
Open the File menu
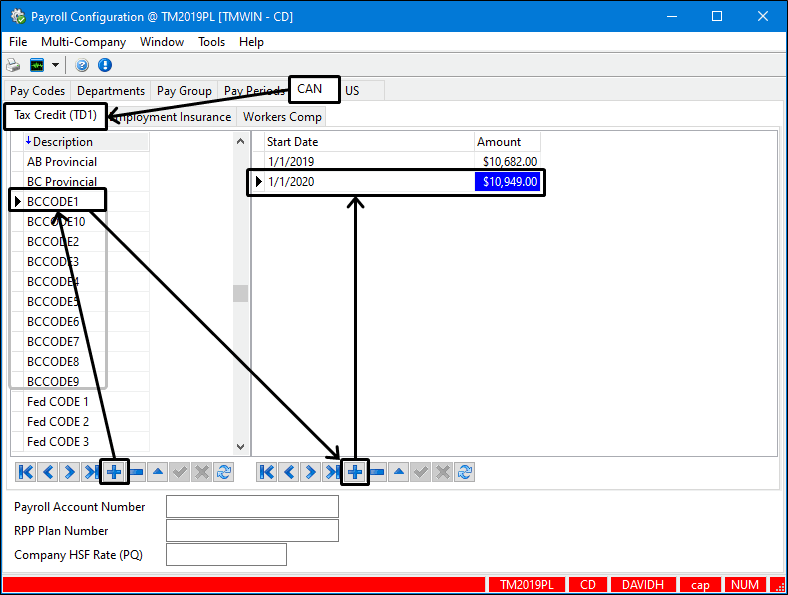pyautogui.click(x=18, y=42)
